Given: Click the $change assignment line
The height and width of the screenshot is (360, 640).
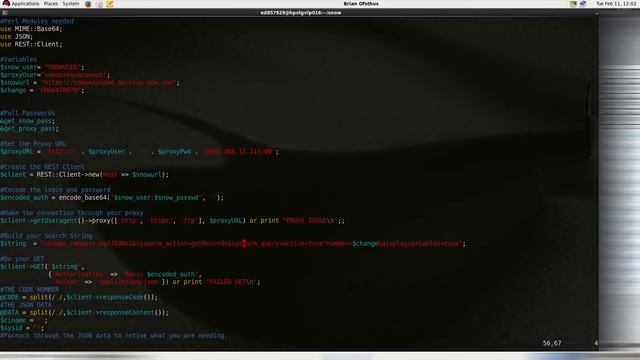Looking at the screenshot, I should [42, 90].
